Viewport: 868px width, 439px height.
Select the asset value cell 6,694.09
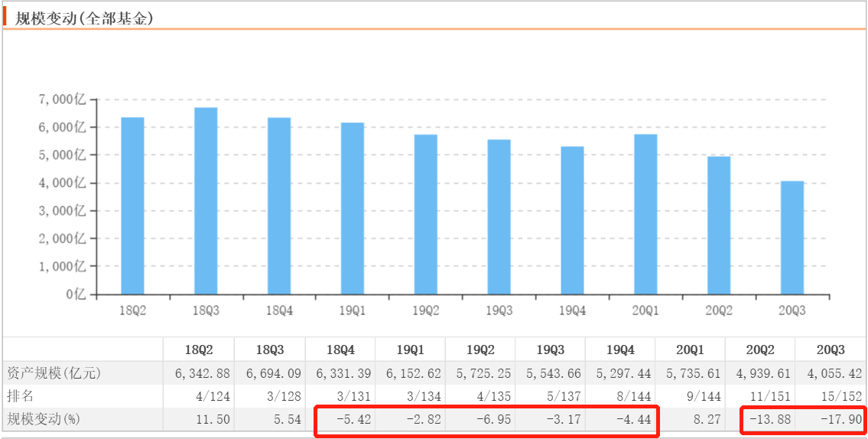(x=268, y=373)
